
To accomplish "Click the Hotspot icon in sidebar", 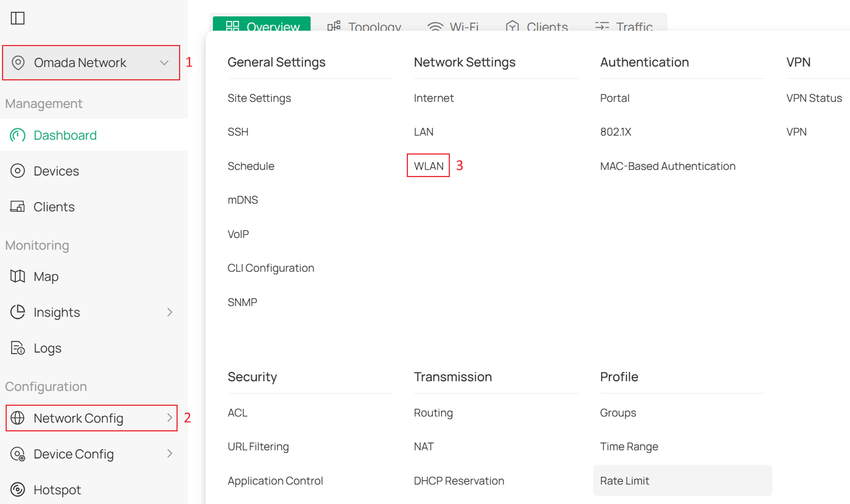I will [18, 489].
